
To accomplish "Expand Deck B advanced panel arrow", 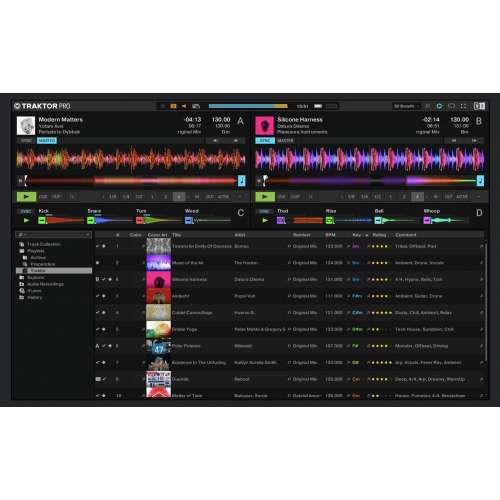I will pyautogui.click(x=479, y=197).
